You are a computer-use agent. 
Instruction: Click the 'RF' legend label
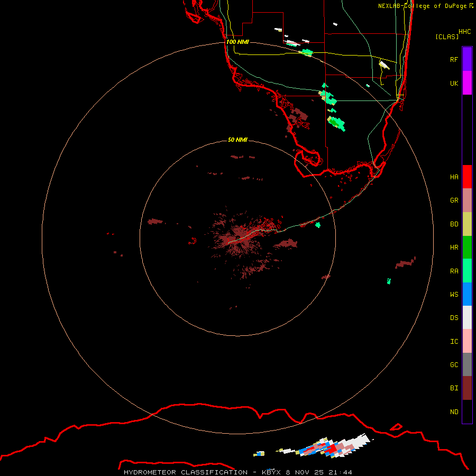click(x=454, y=59)
